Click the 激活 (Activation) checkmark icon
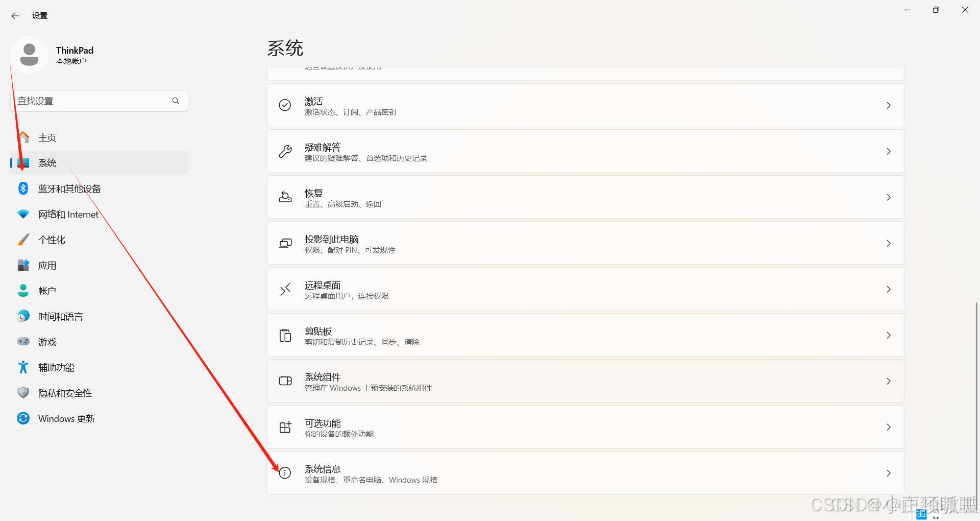980x521 pixels. pyautogui.click(x=285, y=105)
